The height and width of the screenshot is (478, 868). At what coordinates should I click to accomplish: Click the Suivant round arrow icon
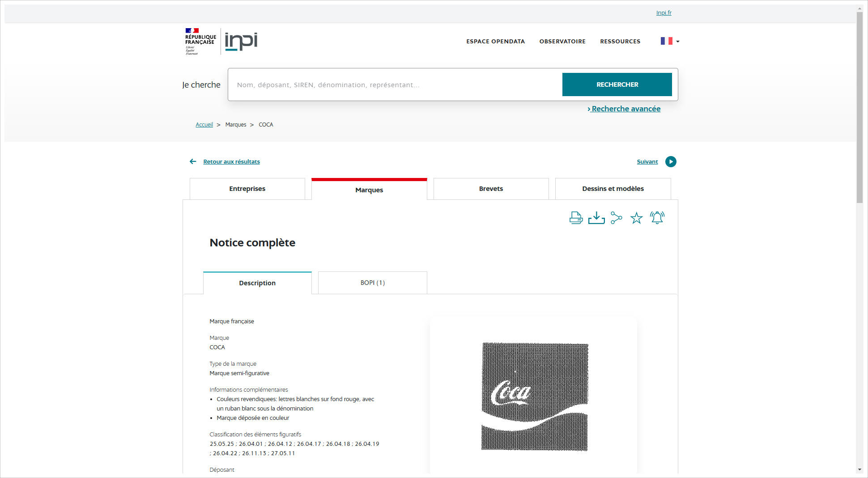pyautogui.click(x=671, y=161)
